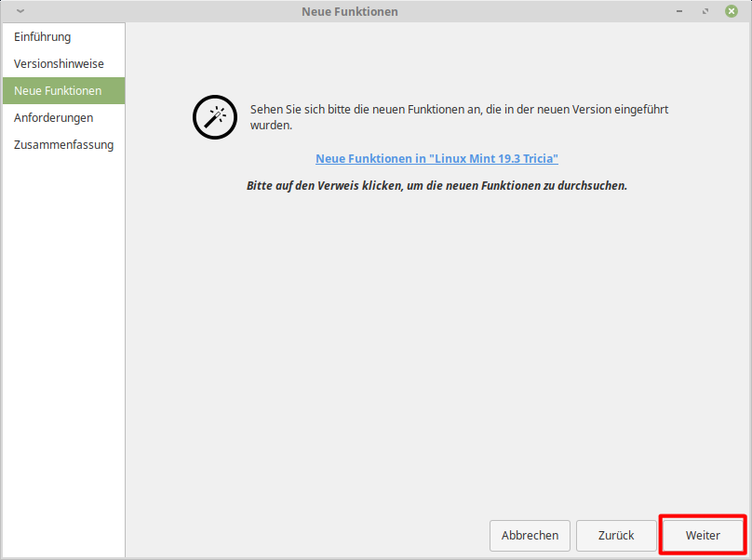The image size is (752, 560).
Task: Click the blank content area below the hint
Action: point(437,353)
